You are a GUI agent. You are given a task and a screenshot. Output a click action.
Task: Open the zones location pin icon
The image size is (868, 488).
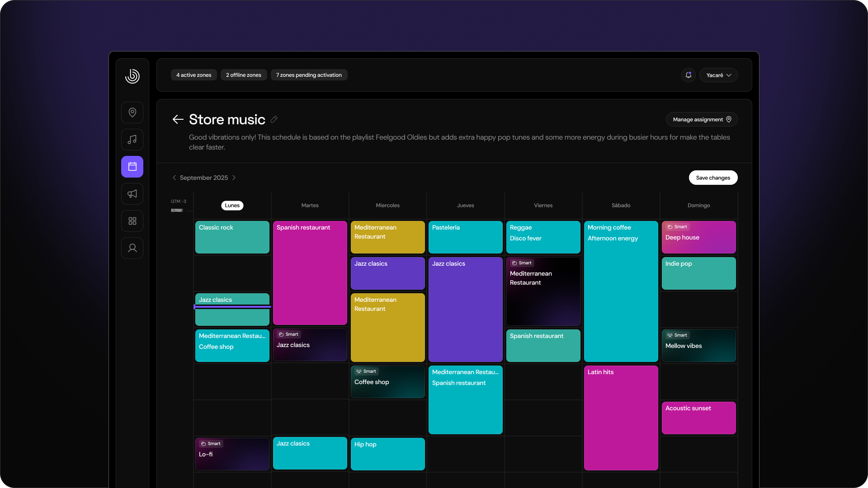[132, 112]
